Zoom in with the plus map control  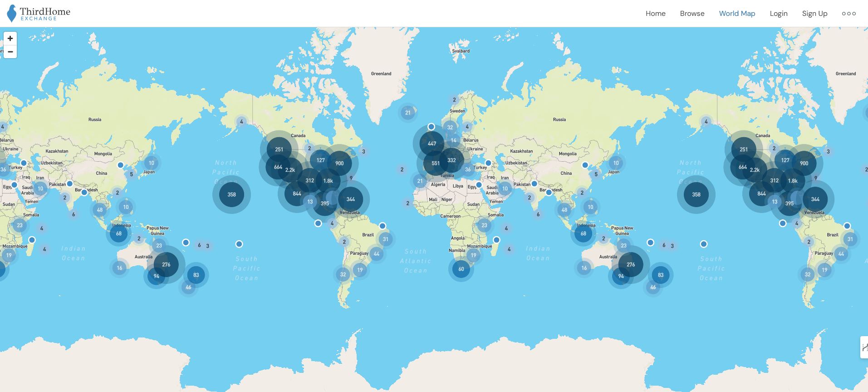coord(10,38)
